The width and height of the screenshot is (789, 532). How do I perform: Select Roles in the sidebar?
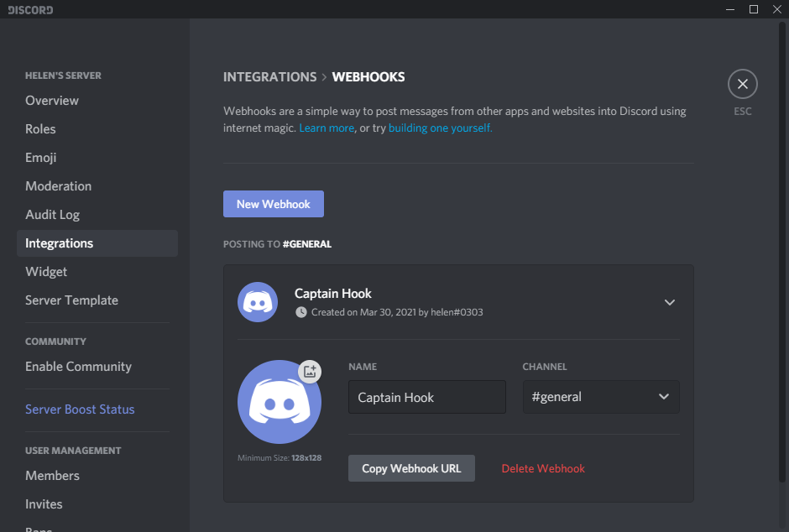(x=40, y=129)
